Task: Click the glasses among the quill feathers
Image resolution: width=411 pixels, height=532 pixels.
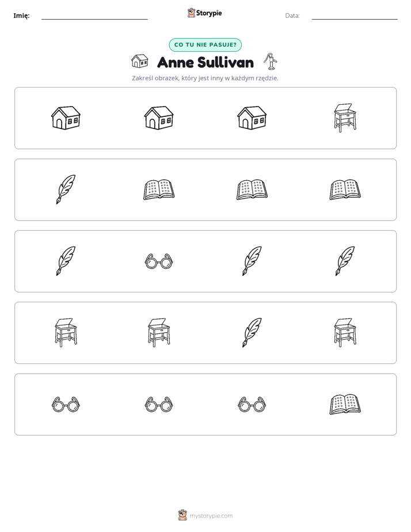Action: (159, 261)
